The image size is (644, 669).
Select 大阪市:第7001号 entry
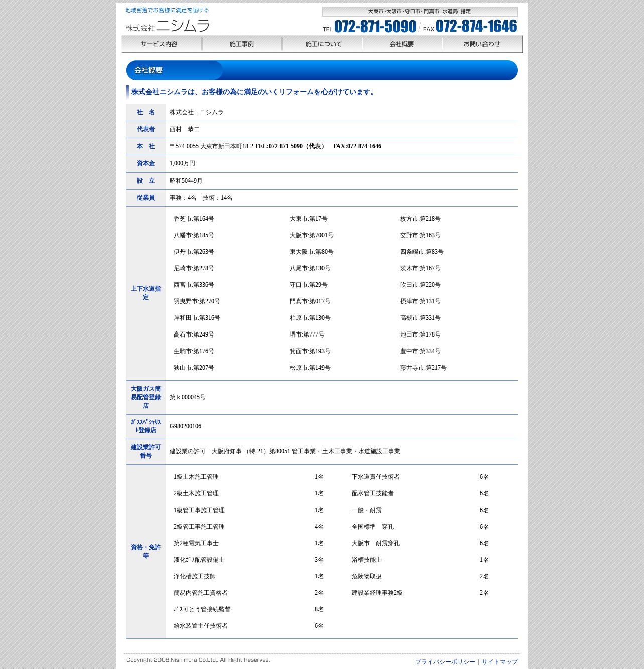(x=311, y=235)
